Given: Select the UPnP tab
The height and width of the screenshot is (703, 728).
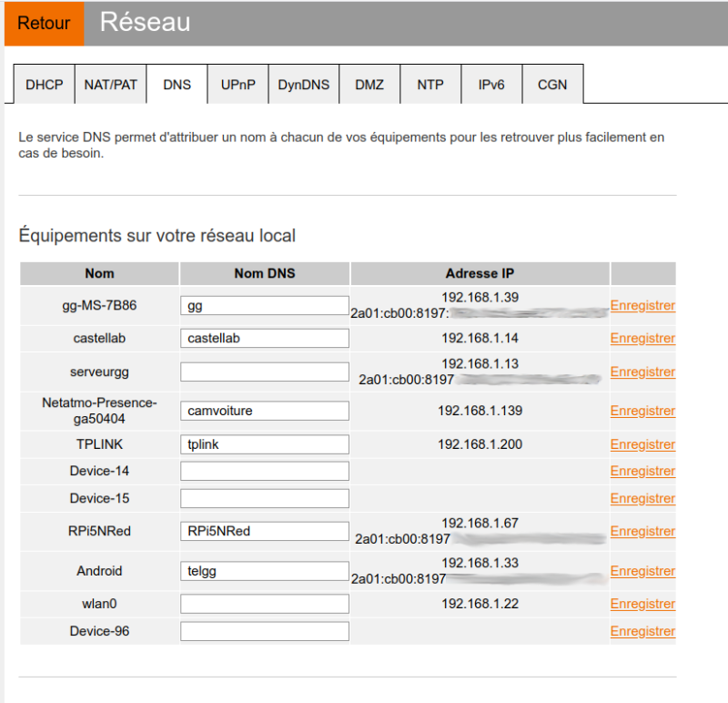Looking at the screenshot, I should click(238, 85).
